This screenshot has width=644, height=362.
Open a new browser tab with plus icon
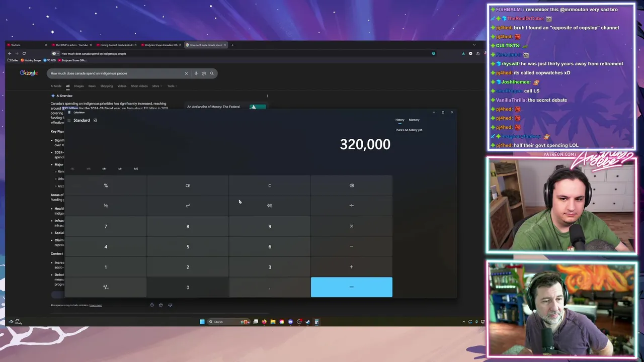232,45
